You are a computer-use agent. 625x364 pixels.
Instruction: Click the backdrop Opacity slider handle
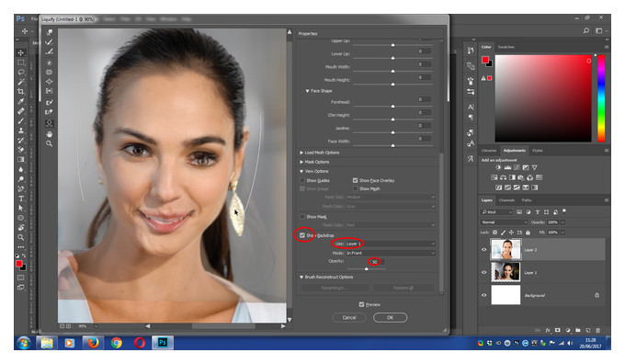367,268
